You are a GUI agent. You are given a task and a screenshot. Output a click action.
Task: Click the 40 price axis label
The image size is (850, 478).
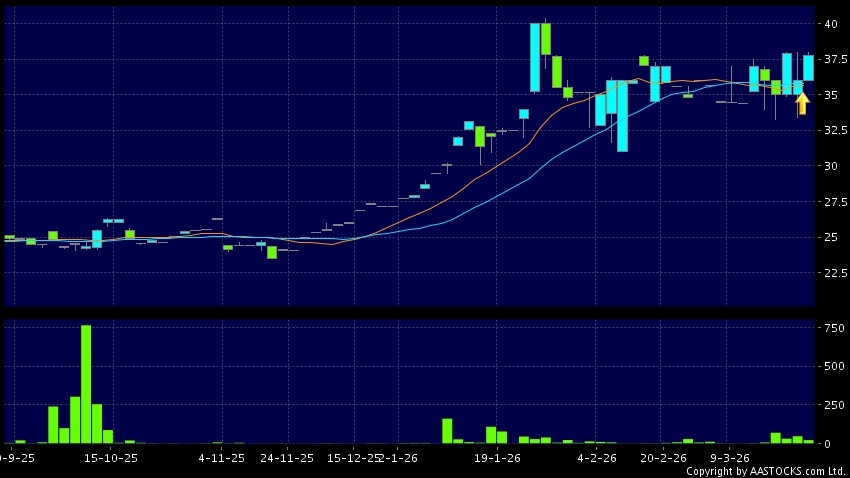pos(831,23)
